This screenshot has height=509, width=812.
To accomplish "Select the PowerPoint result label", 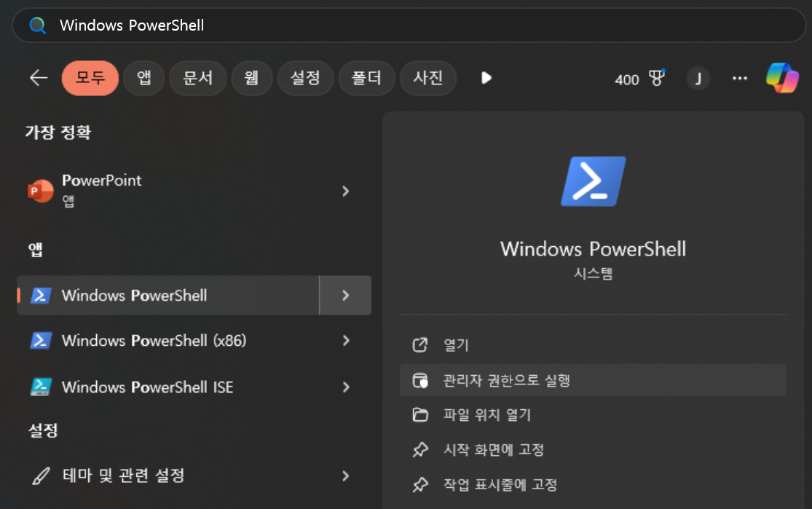I will (x=101, y=180).
